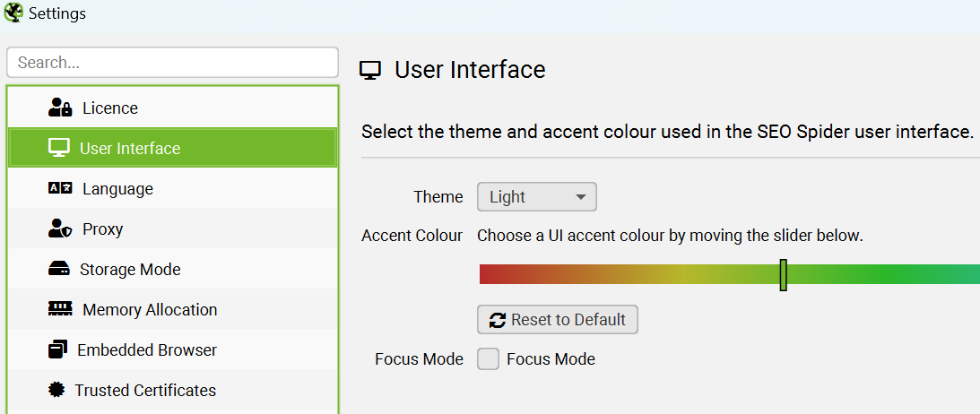980x414 pixels.
Task: Pick red on the accent colour bar
Action: tap(489, 275)
